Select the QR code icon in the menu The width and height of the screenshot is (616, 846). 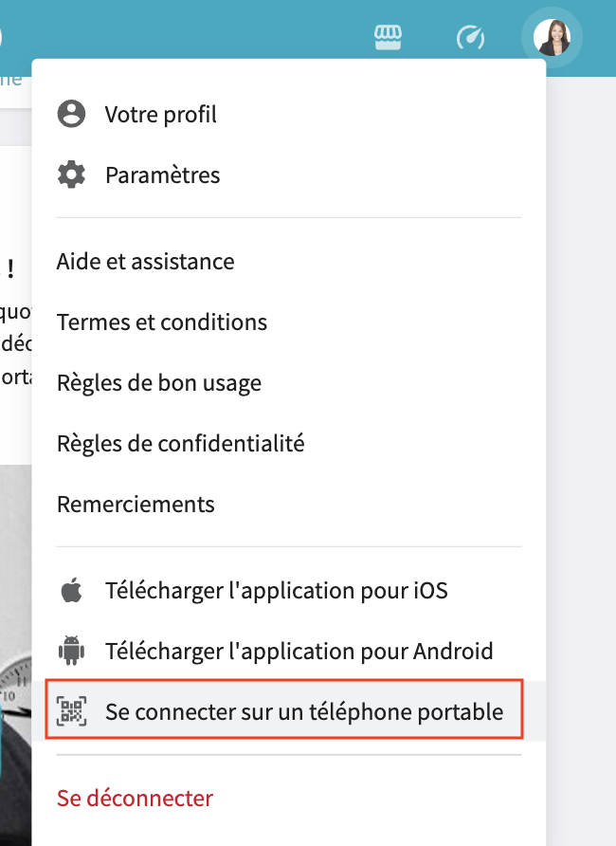coord(71,710)
